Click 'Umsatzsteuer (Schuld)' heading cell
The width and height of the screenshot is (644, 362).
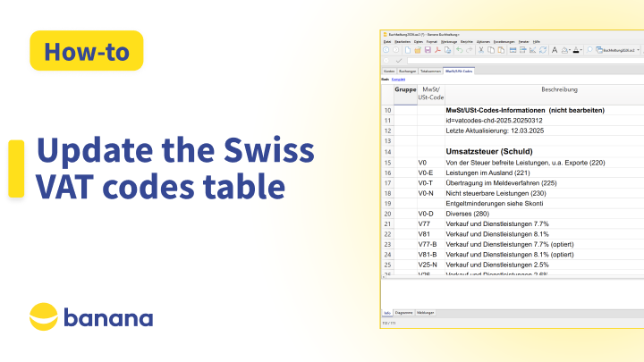[544, 151]
